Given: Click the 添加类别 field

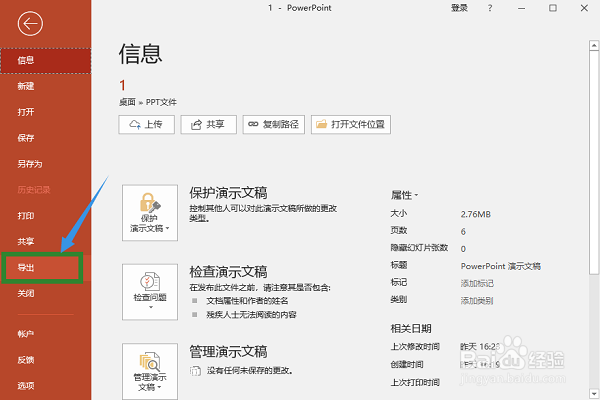Looking at the screenshot, I should (477, 301).
